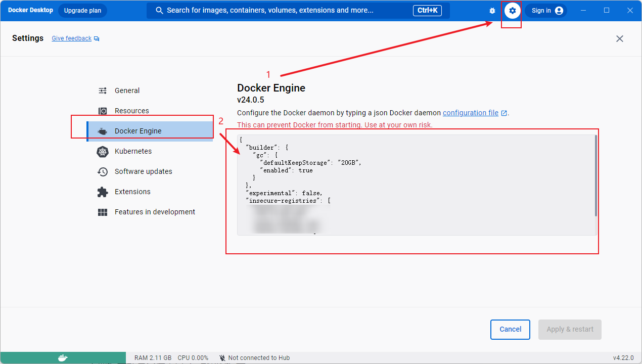642x364 pixels.
Task: Click the v4.22.0 version label
Action: 623,358
